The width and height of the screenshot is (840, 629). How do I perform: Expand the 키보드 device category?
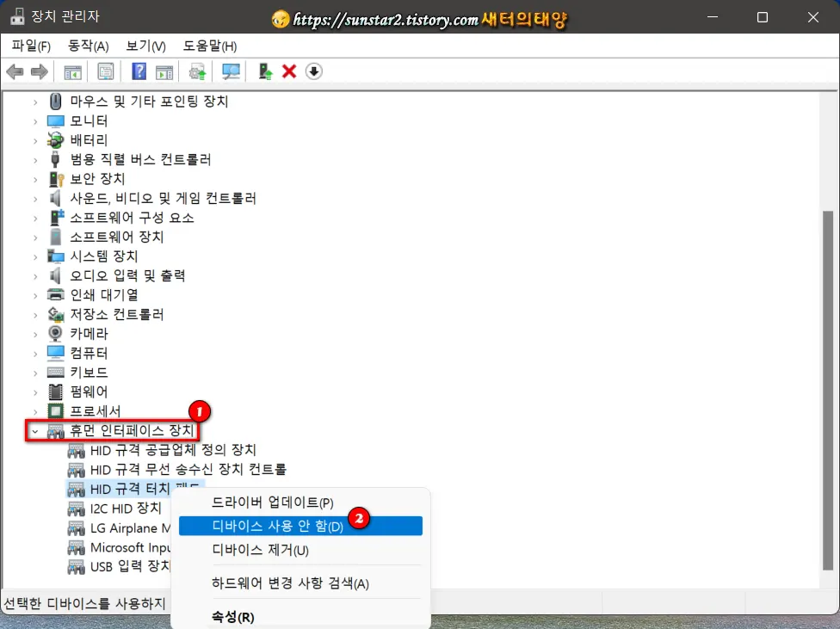pyautogui.click(x=34, y=372)
